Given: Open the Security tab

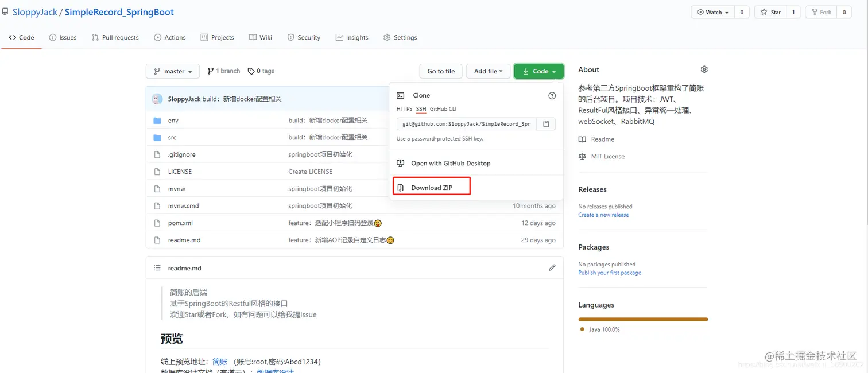Looking at the screenshot, I should [304, 38].
